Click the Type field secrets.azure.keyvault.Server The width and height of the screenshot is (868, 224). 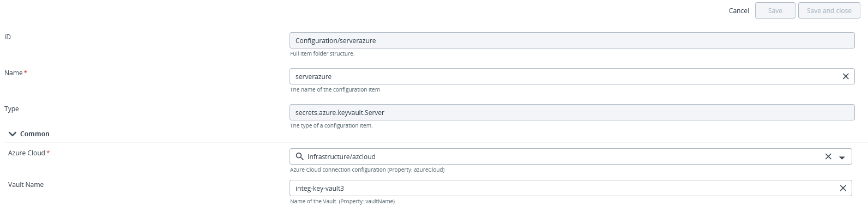pyautogui.click(x=571, y=112)
